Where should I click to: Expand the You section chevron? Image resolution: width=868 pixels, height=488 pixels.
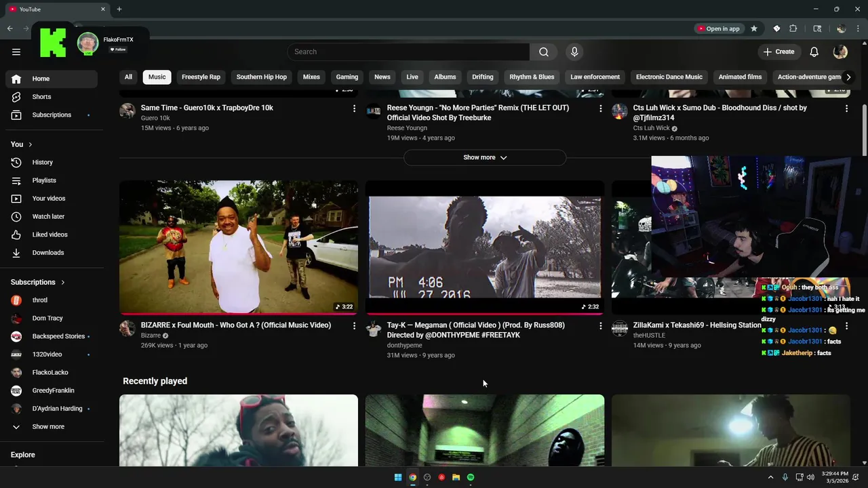click(30, 144)
